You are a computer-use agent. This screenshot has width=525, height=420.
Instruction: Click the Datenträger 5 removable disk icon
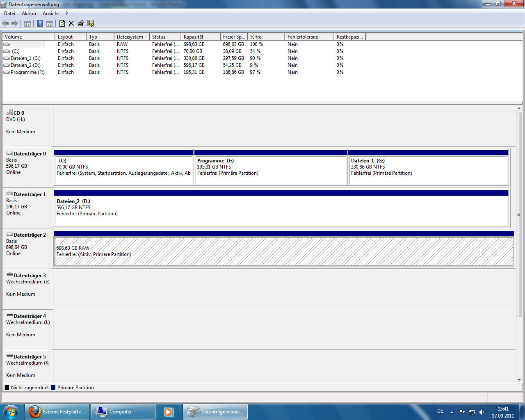click(10, 356)
